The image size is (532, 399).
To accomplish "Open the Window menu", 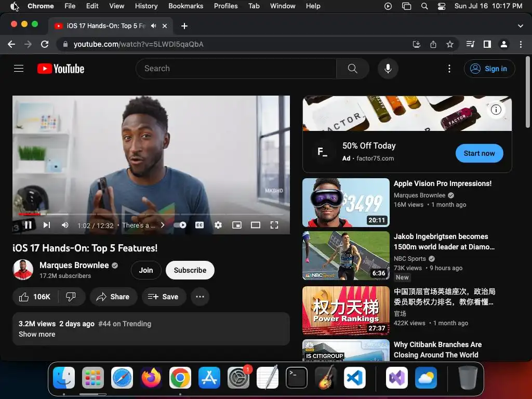I will pyautogui.click(x=283, y=6).
